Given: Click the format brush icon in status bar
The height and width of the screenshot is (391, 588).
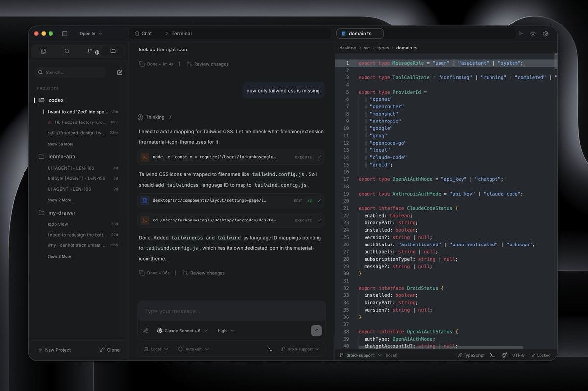Looking at the screenshot, I should pyautogui.click(x=504, y=355).
